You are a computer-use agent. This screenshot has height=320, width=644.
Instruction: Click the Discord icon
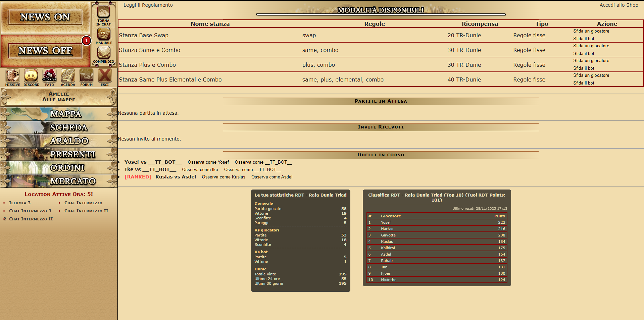point(31,76)
